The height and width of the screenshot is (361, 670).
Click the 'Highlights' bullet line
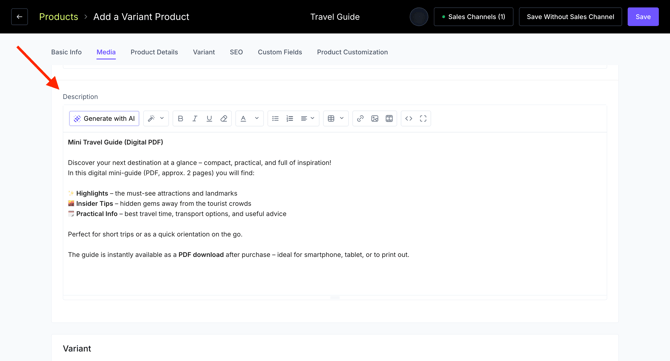tap(152, 194)
